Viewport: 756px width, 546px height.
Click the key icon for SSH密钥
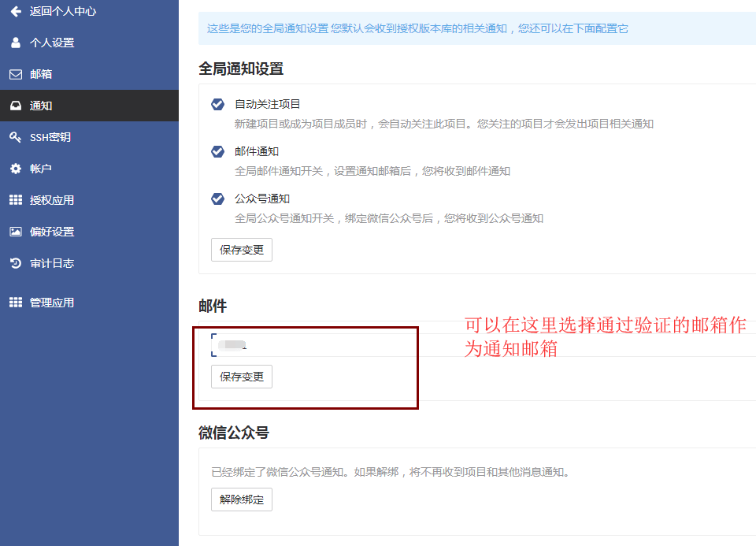pyautogui.click(x=16, y=137)
